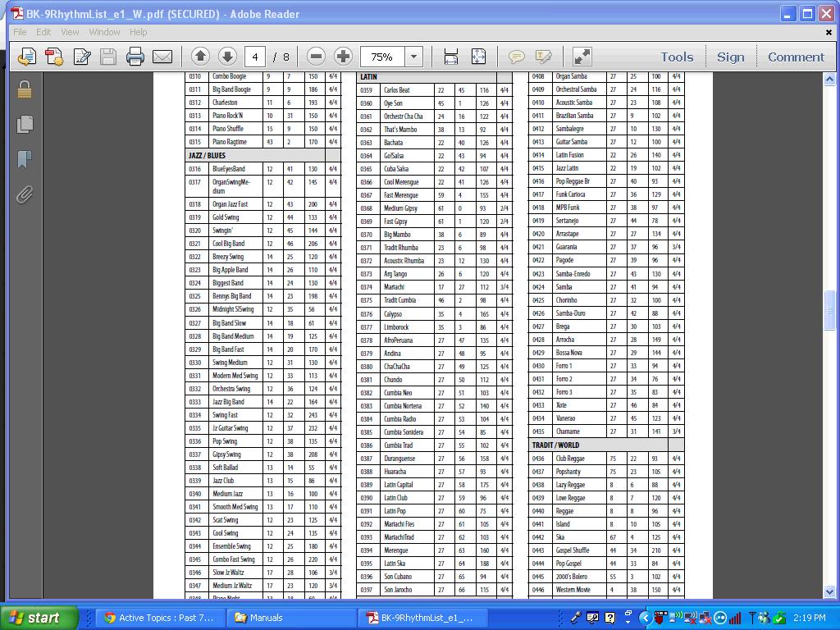Viewport: 840px width, 630px height.
Task: Select the Highlight text tool
Action: pyautogui.click(x=543, y=57)
